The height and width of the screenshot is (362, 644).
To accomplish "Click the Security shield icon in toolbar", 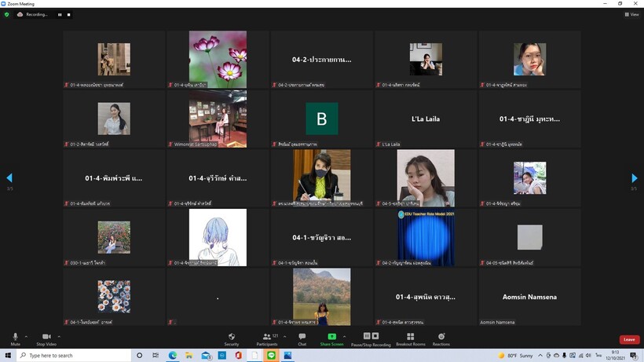I will click(232, 338).
